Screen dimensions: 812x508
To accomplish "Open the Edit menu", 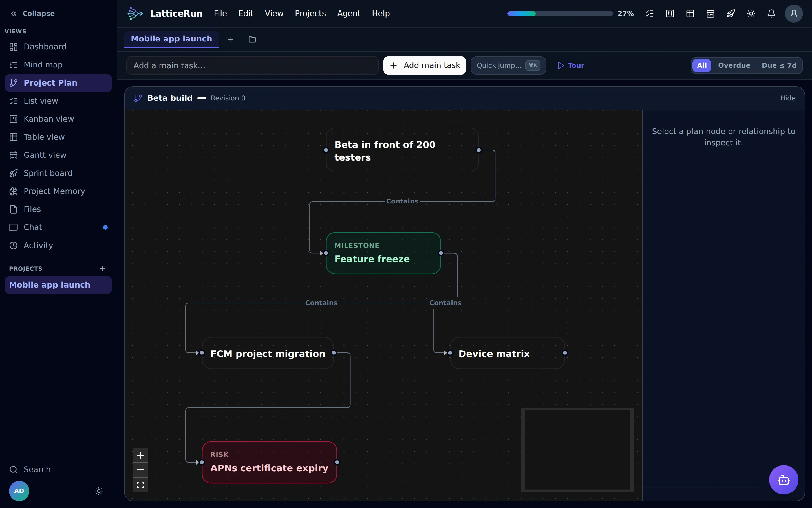I will [x=246, y=14].
